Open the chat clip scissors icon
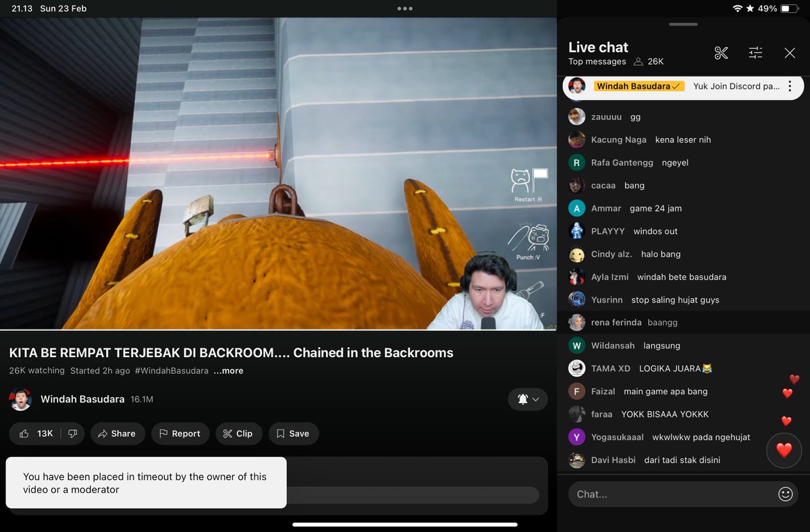This screenshot has width=810, height=532. click(x=721, y=53)
